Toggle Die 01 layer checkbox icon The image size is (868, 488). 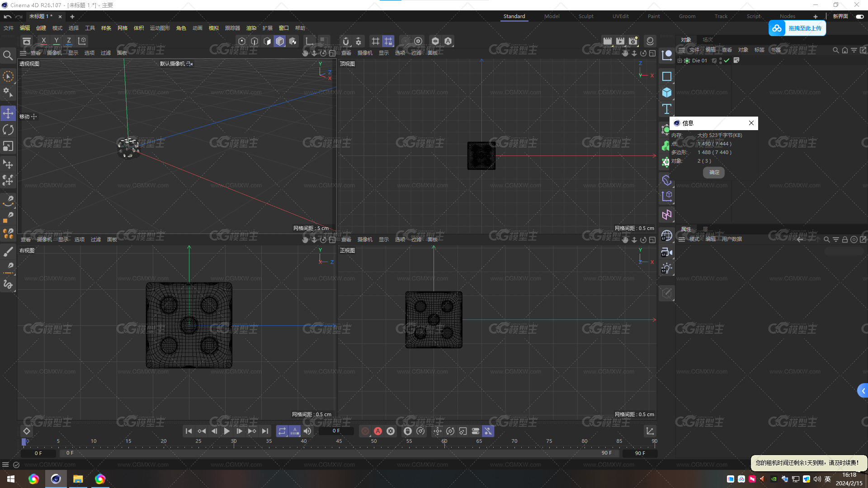pos(714,61)
